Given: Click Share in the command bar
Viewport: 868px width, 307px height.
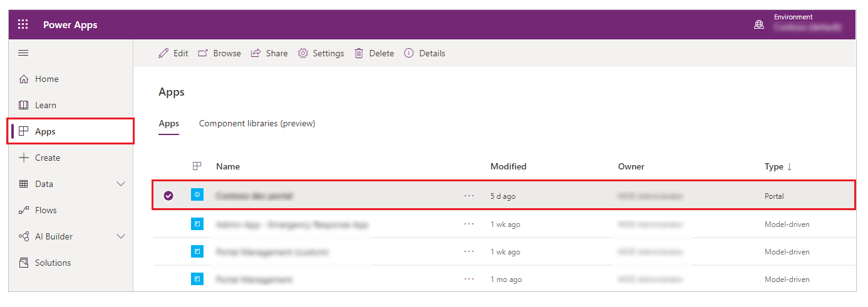Looking at the screenshot, I should (x=269, y=53).
